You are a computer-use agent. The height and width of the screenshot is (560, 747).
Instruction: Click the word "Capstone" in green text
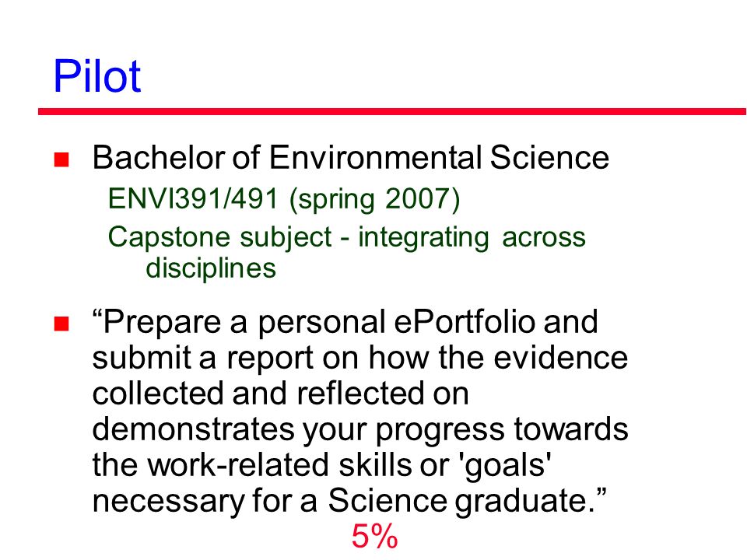tap(172, 238)
